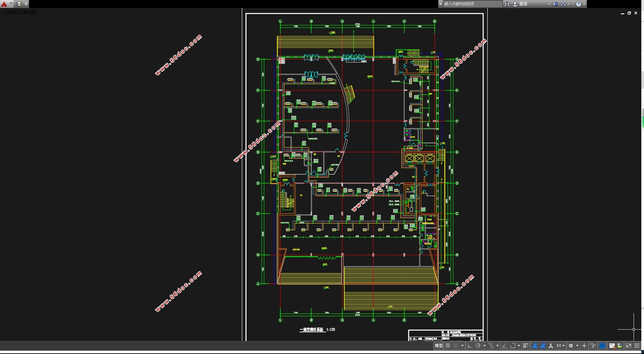Toggle lineweight display icon

(525, 346)
